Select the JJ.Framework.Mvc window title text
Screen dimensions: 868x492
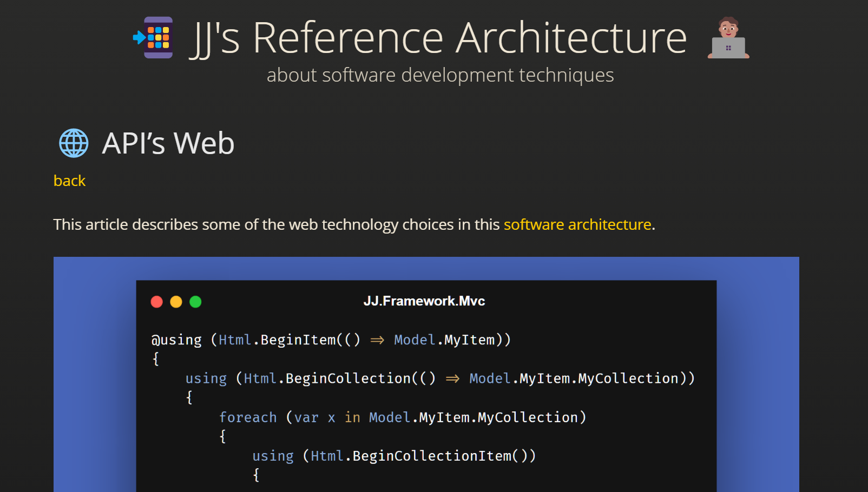coord(424,301)
